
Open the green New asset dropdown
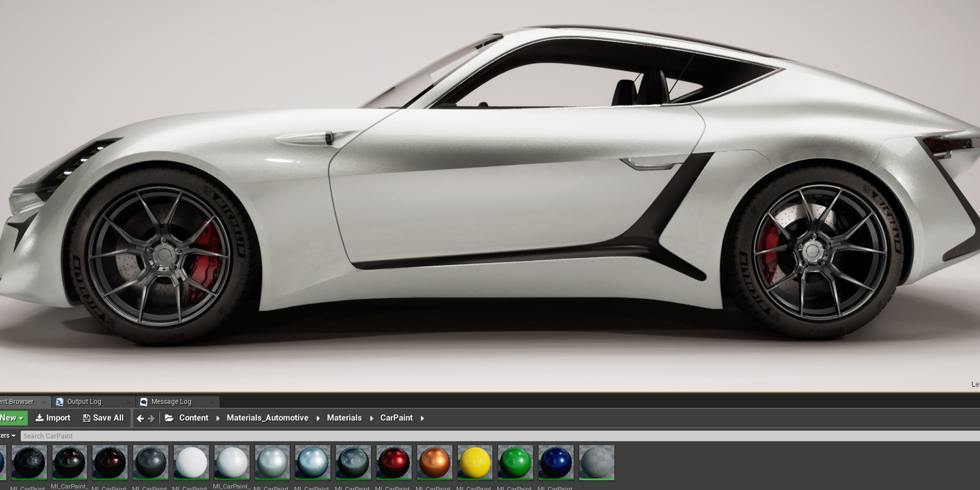click(x=10, y=418)
